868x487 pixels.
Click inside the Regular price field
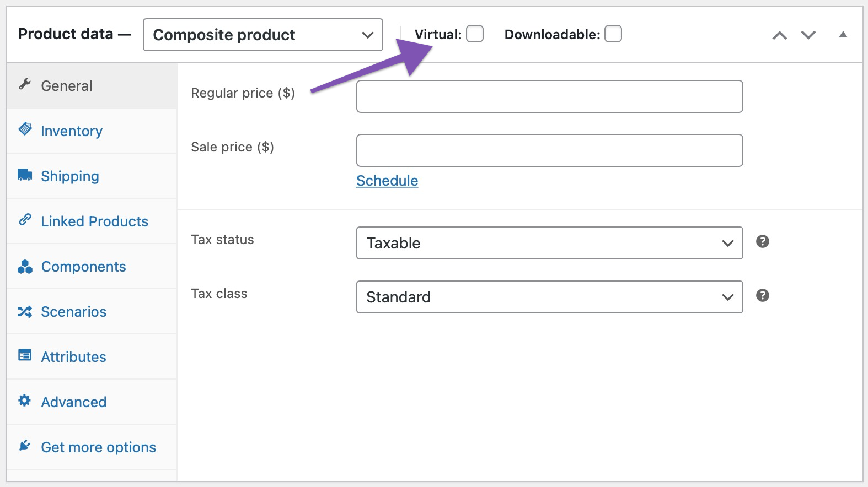[x=549, y=96]
